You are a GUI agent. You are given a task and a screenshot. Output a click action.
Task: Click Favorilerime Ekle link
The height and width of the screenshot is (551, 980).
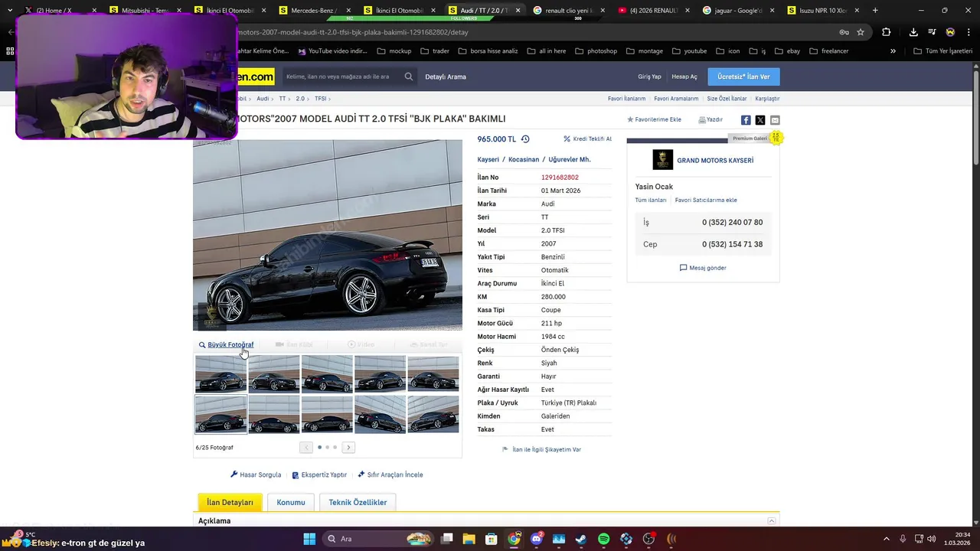coord(654,119)
